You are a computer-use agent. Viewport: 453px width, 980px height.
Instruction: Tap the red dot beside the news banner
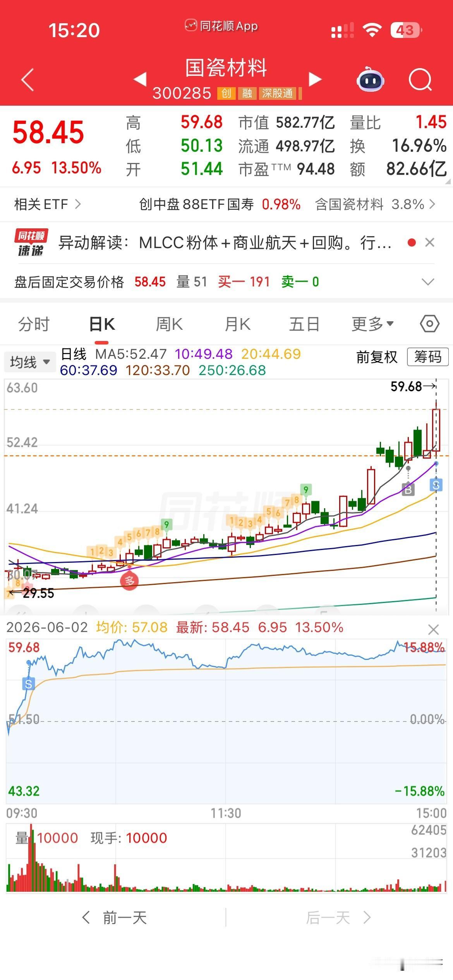412,243
